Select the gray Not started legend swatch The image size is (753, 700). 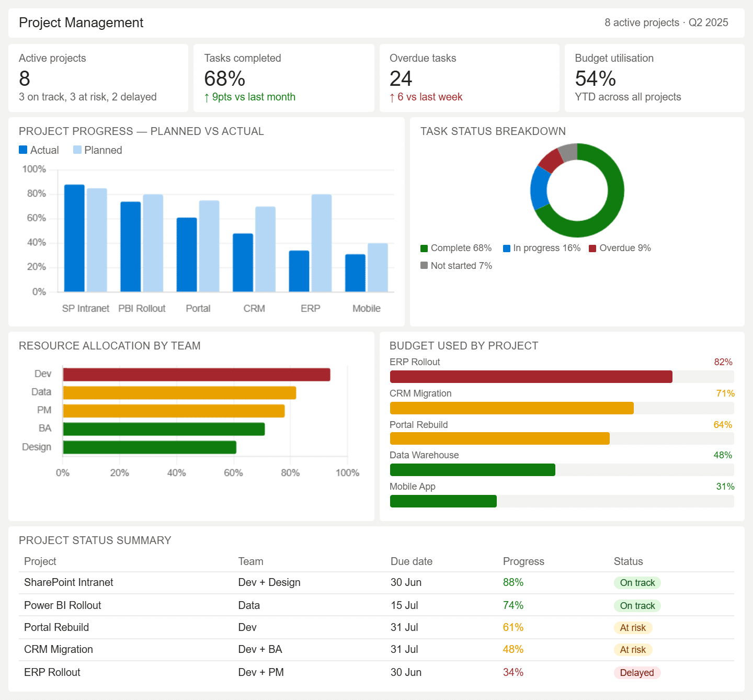pos(424,265)
